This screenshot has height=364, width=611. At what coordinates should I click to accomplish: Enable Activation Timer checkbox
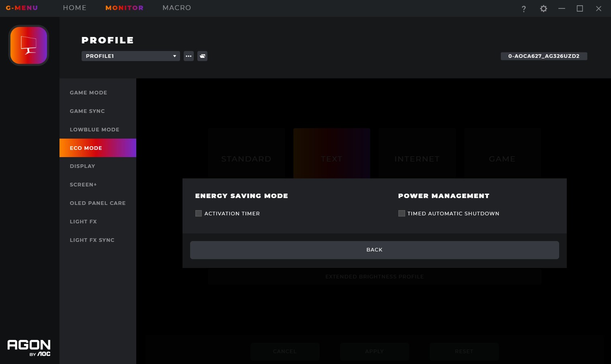pos(199,213)
